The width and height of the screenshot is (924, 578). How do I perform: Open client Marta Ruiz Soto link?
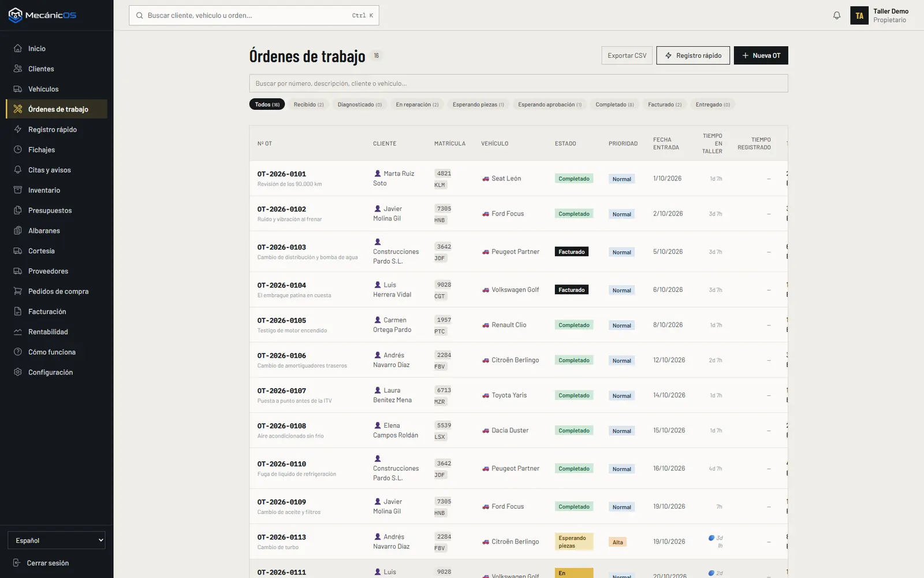394,178
